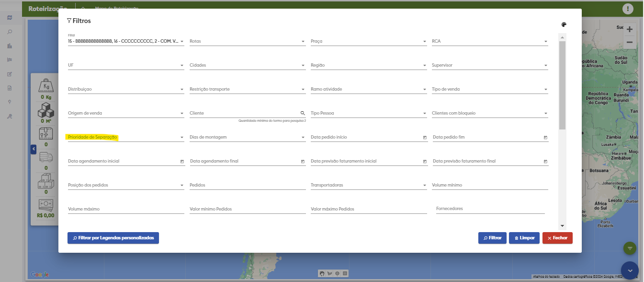Open the Prioridade de Separação dropdown
644x282 pixels.
coord(126,137)
